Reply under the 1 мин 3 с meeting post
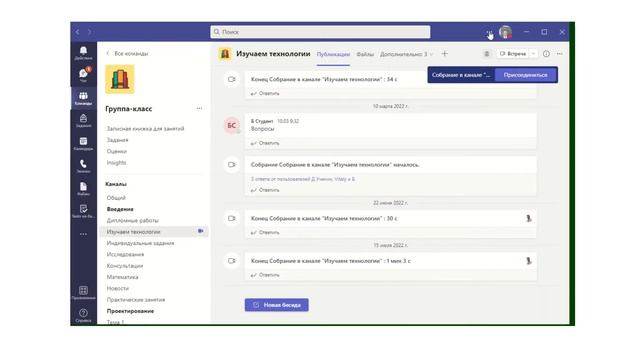Image resolution: width=640 pixels, height=360 pixels. click(265, 275)
